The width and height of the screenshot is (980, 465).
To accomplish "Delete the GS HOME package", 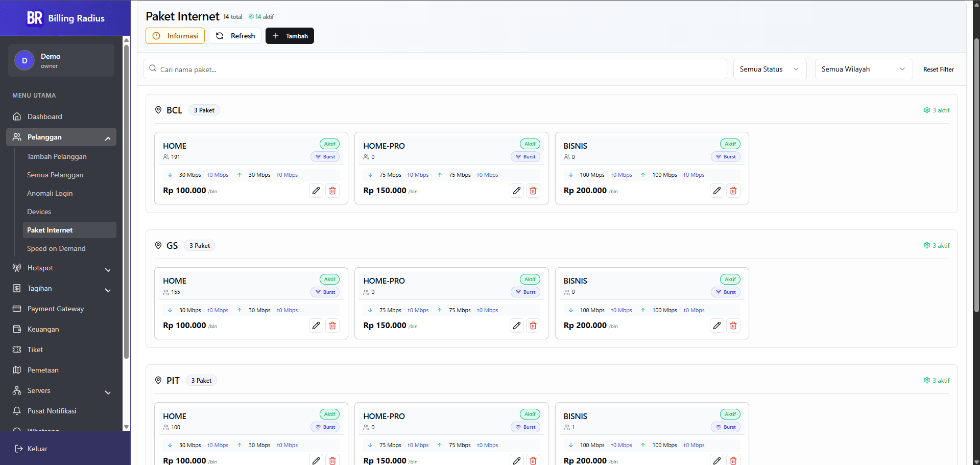I will pyautogui.click(x=332, y=325).
